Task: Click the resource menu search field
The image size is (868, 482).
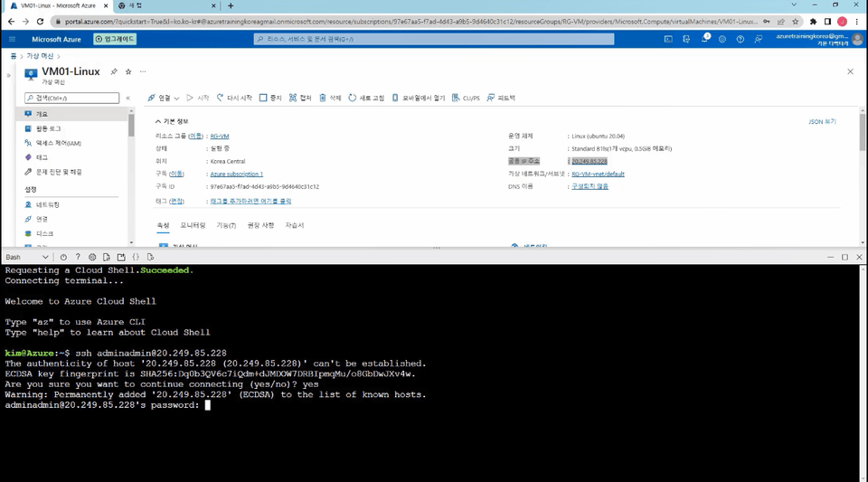Action: coord(72,98)
